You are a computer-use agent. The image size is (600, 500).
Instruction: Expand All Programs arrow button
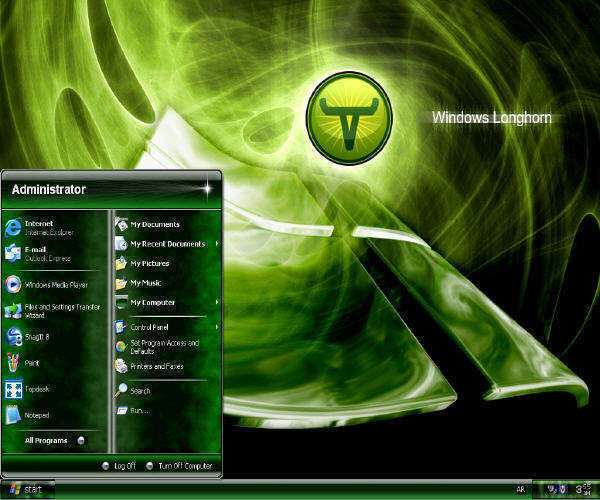pyautogui.click(x=81, y=441)
